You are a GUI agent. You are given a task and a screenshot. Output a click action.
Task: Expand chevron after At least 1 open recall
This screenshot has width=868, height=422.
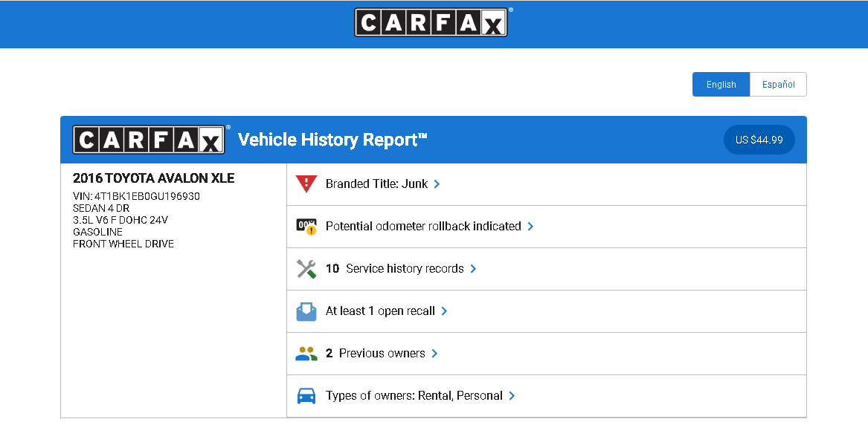tap(444, 311)
